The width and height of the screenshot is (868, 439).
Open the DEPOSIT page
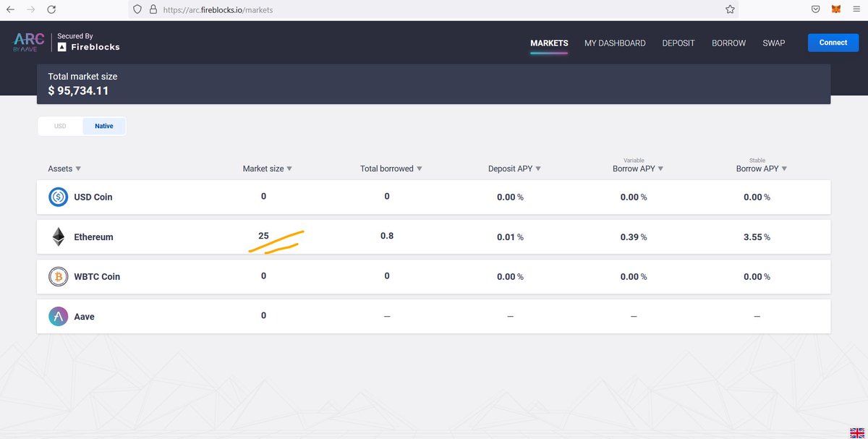[678, 43]
